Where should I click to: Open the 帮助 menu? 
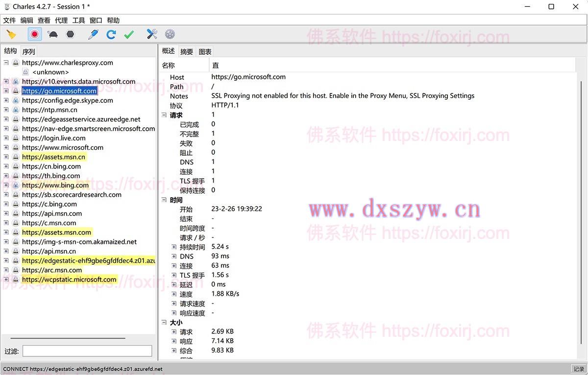coord(113,21)
